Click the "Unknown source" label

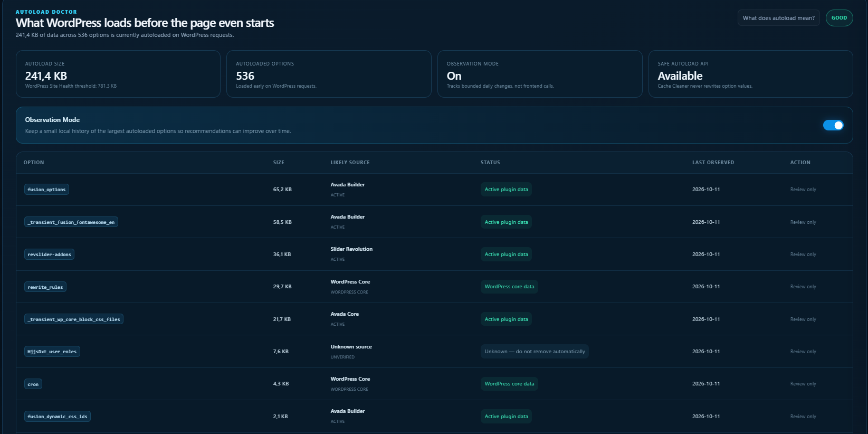pos(351,347)
